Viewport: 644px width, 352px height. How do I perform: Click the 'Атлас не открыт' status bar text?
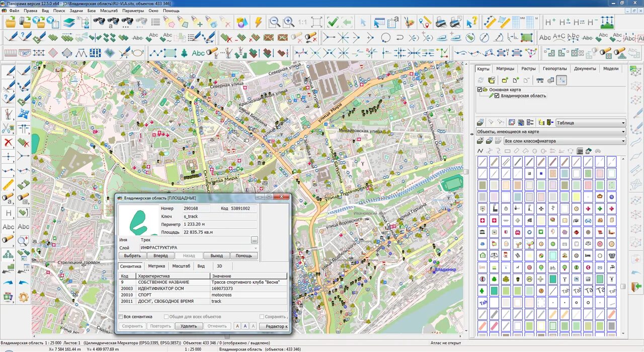tap(446, 343)
